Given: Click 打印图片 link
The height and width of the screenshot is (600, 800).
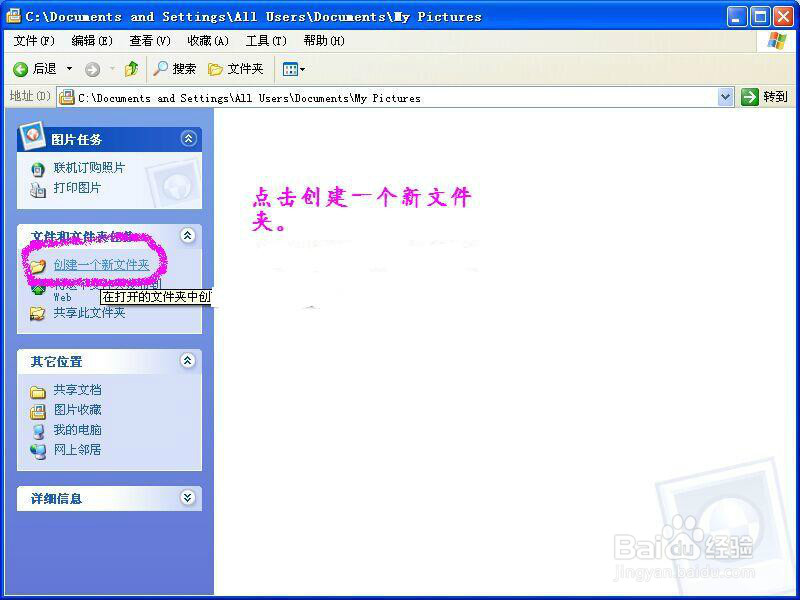Looking at the screenshot, I should pos(77,188).
